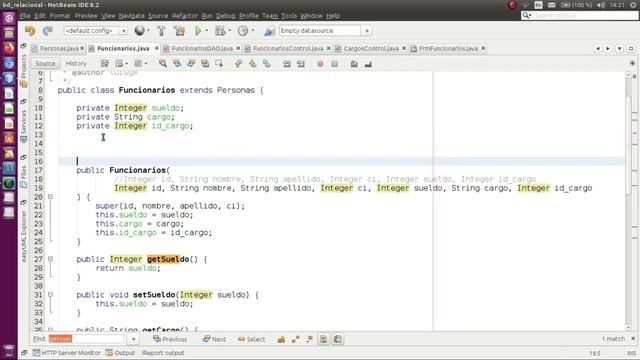Start macro recording red circle
This screenshot has width=640, height=360.
click(320, 64)
